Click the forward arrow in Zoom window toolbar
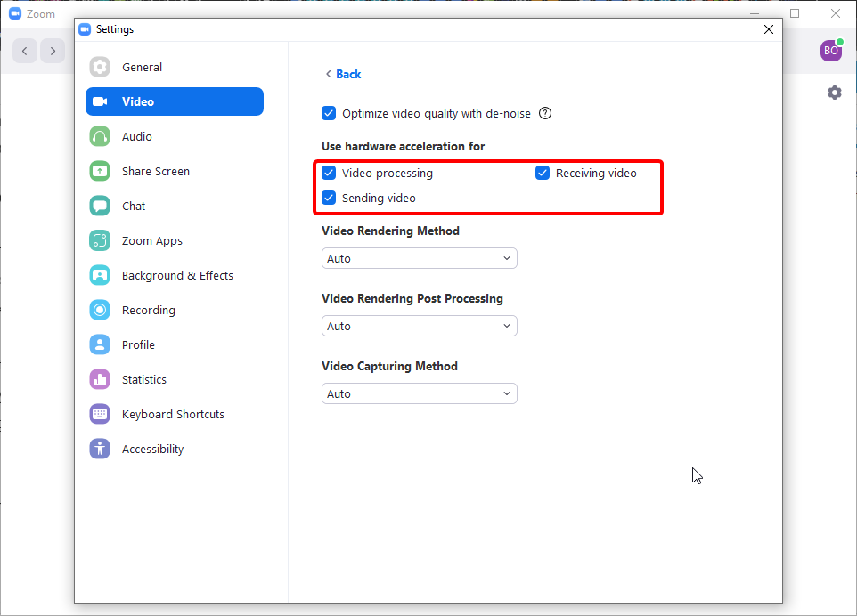Image resolution: width=857 pixels, height=616 pixels. (53, 51)
